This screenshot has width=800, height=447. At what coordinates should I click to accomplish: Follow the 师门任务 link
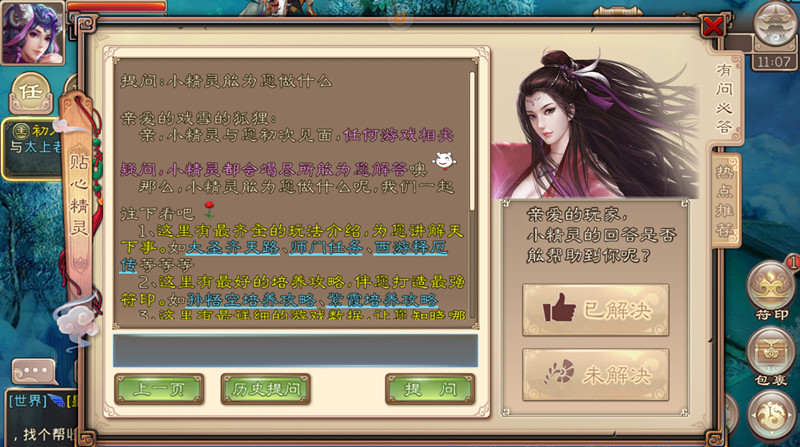click(x=326, y=247)
